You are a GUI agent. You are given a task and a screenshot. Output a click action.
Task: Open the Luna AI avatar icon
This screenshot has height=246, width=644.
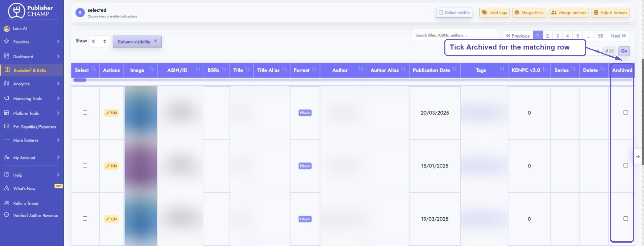coord(7,29)
